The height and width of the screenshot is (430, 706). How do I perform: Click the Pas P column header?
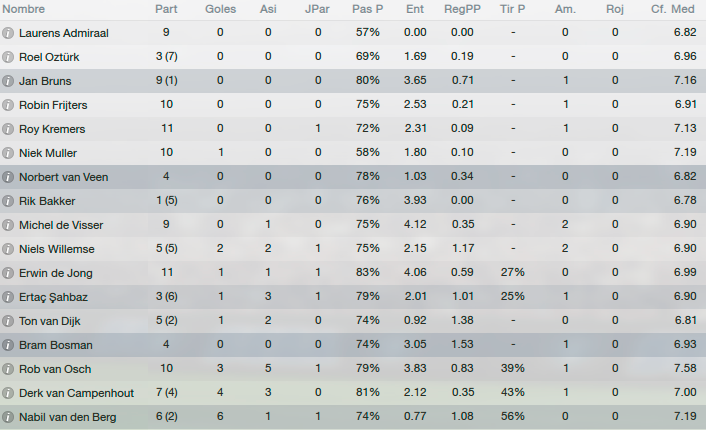click(x=367, y=9)
